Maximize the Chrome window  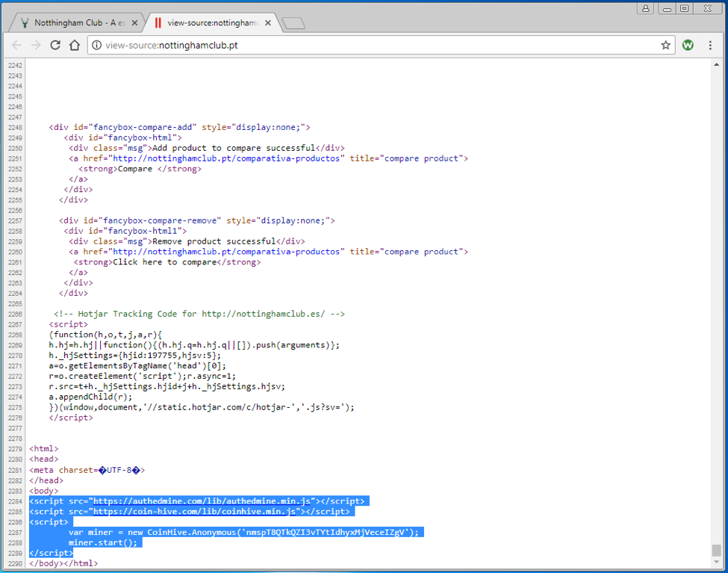click(x=685, y=8)
